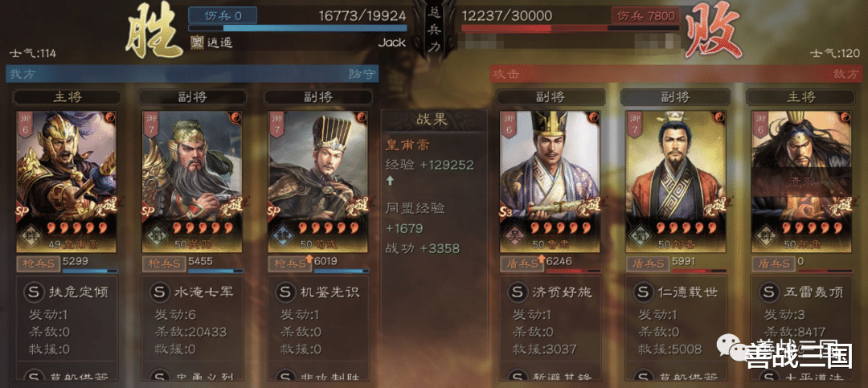Image resolution: width=868 pixels, height=388 pixels.
Task: Click the S rank icon beside 济贫好施
Action: tap(517, 292)
